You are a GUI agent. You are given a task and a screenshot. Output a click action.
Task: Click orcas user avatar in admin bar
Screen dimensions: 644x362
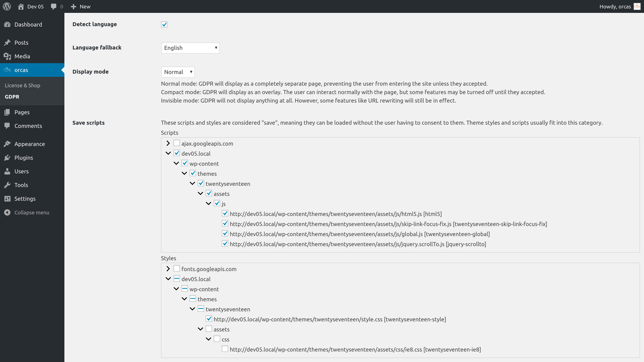(637, 6)
